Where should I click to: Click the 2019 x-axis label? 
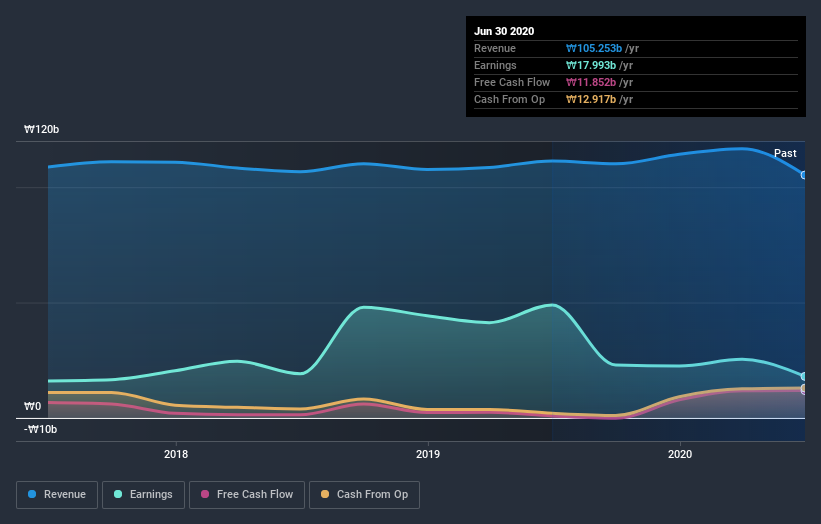(x=428, y=454)
